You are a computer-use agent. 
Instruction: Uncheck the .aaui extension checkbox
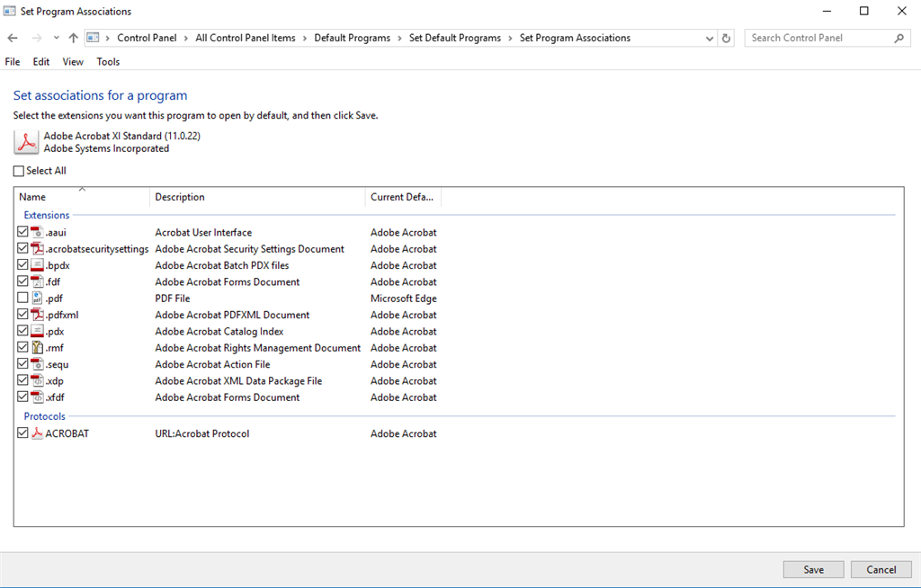tap(22, 231)
